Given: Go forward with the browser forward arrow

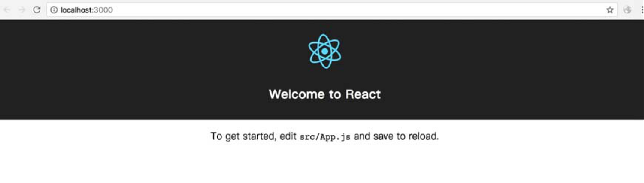Looking at the screenshot, I should [22, 10].
